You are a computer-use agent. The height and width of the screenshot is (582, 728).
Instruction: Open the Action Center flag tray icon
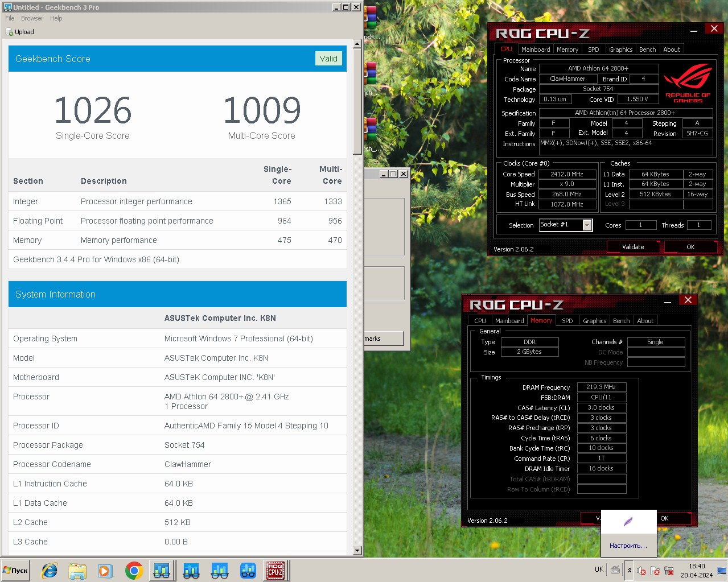pos(655,571)
